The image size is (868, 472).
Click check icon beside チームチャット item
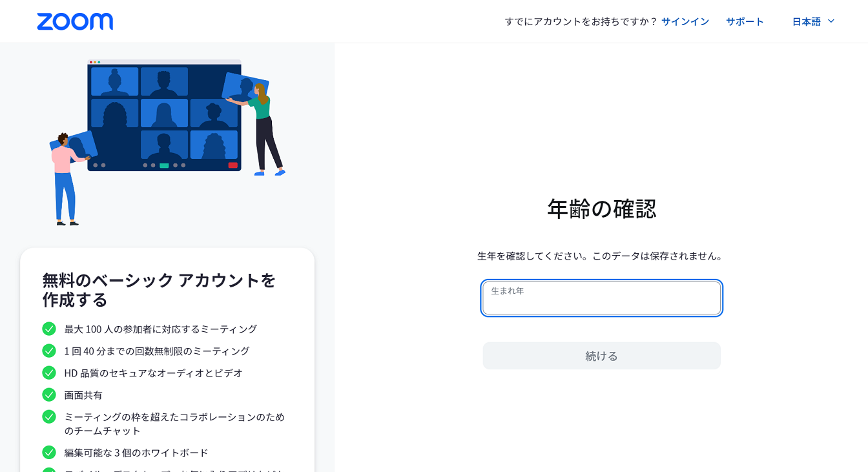pos(49,416)
